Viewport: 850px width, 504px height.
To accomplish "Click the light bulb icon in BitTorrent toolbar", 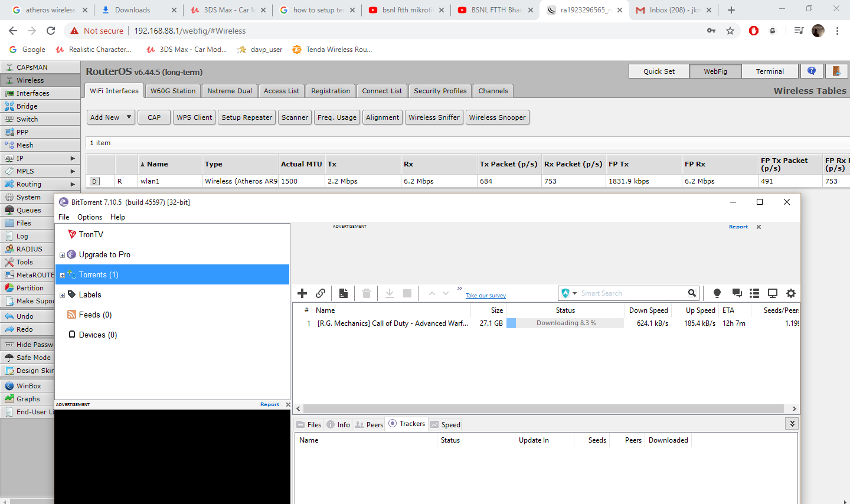I will tap(717, 293).
